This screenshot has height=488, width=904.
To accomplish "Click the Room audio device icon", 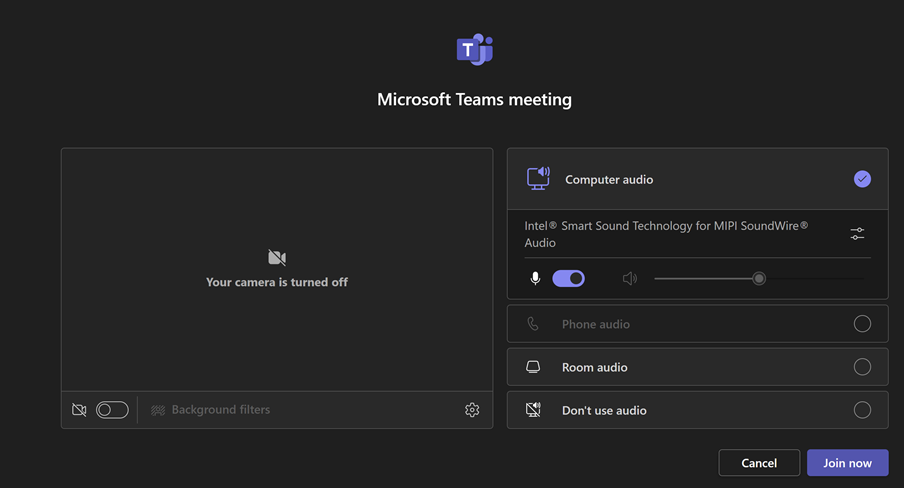I will pyautogui.click(x=533, y=367).
